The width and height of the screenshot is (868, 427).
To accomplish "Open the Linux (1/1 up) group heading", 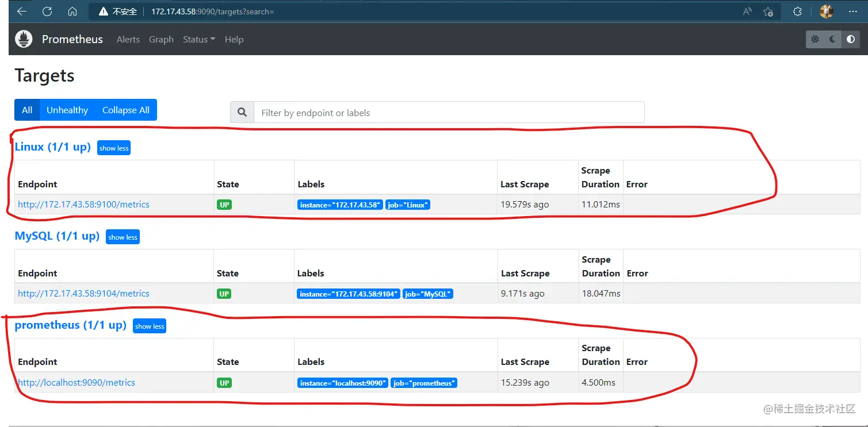I will coord(53,147).
